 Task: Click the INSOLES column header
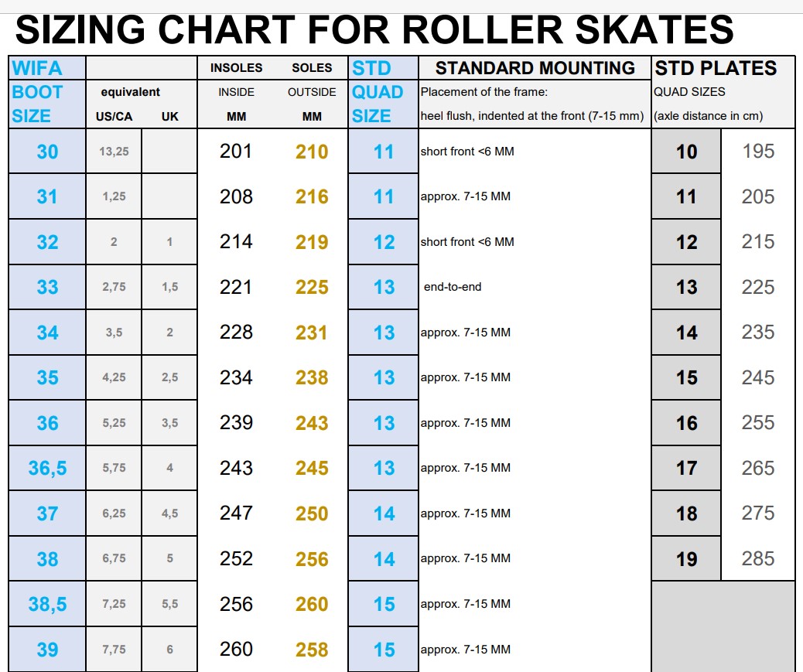coord(236,68)
